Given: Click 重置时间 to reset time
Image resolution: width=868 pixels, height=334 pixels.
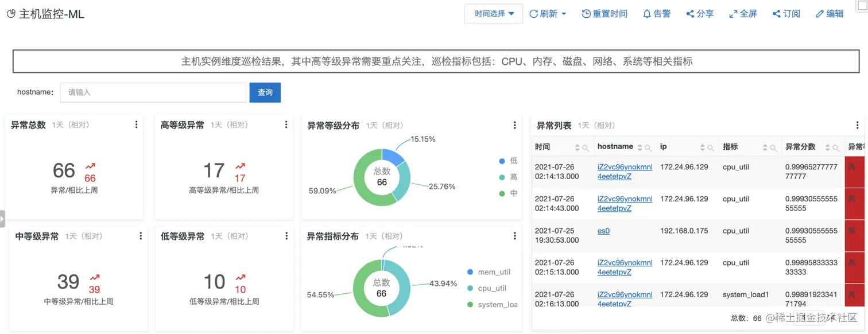Looking at the screenshot, I should click(x=604, y=14).
